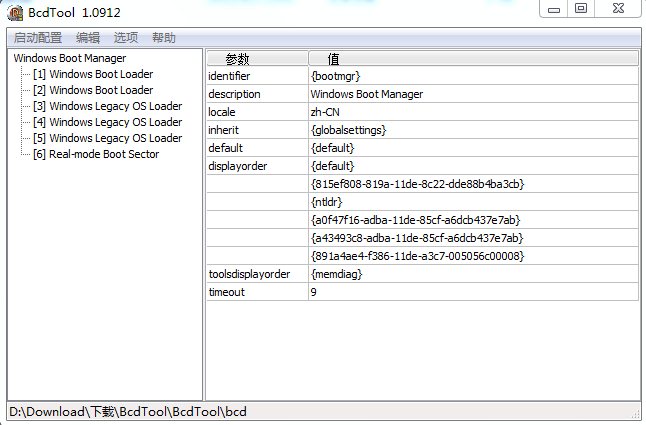Click the timeout value 9
Image resolution: width=646 pixels, height=425 pixels.
(x=474, y=292)
